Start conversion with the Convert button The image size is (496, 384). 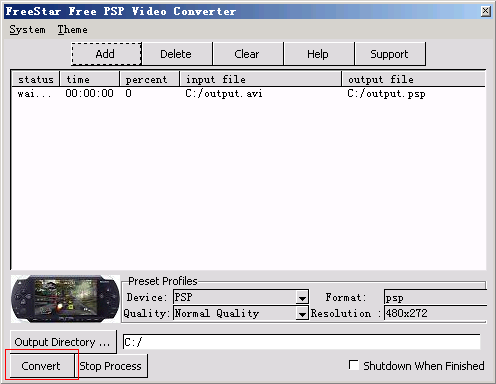pos(41,366)
